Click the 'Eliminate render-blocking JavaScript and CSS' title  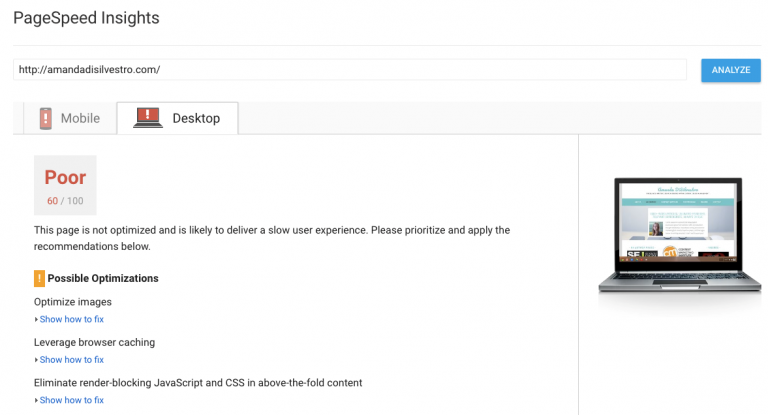[x=198, y=382]
